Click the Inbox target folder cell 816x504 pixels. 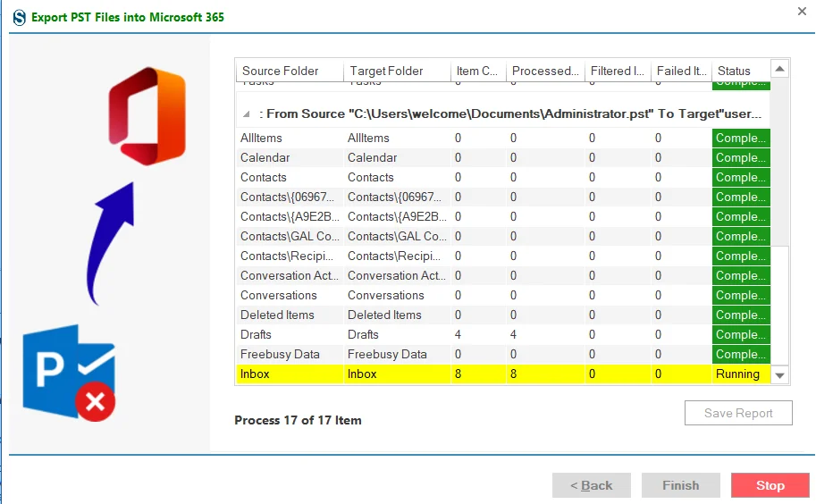[397, 374]
